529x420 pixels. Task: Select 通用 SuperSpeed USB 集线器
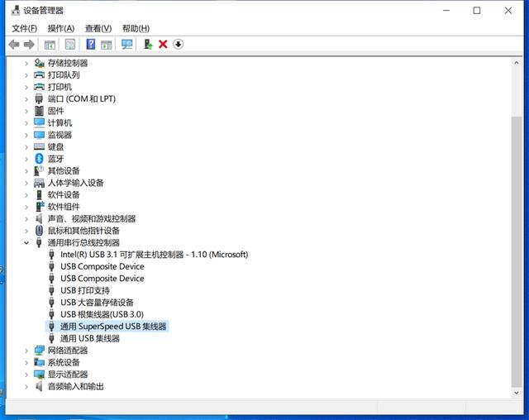[113, 327]
